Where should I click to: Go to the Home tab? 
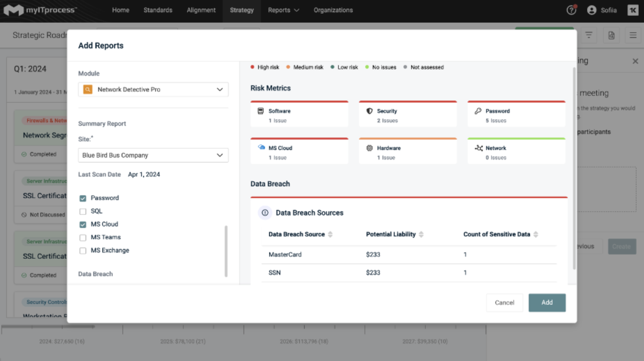click(121, 10)
